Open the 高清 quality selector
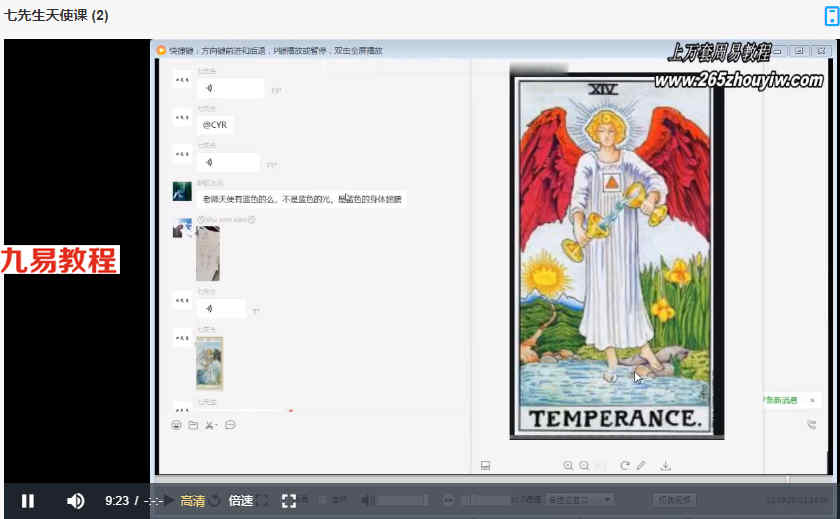This screenshot has width=840, height=519. [x=192, y=501]
